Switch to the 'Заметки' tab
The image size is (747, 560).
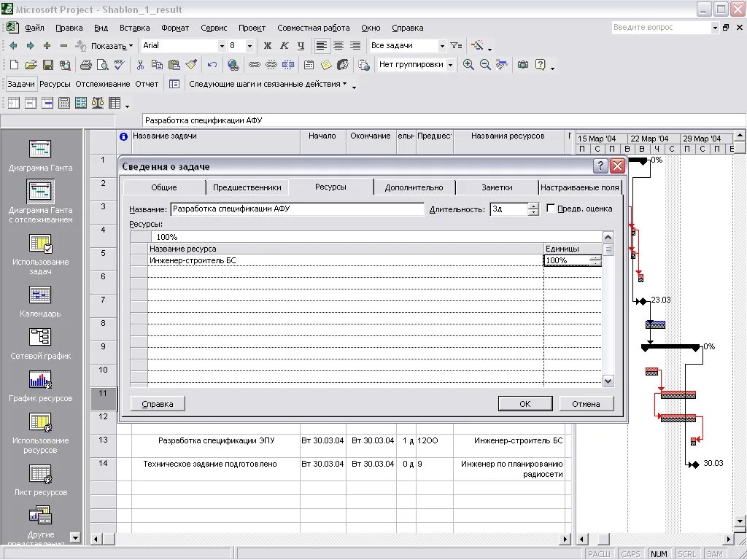[x=497, y=187]
